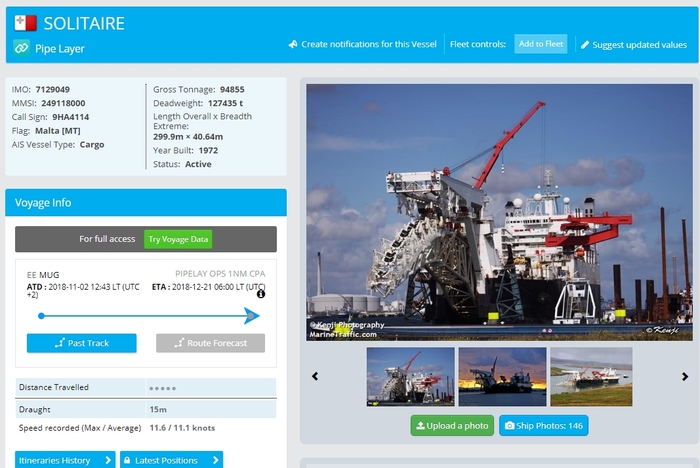700x468 pixels.
Task: Open Ship Photos: 146 gallery
Action: point(544,426)
